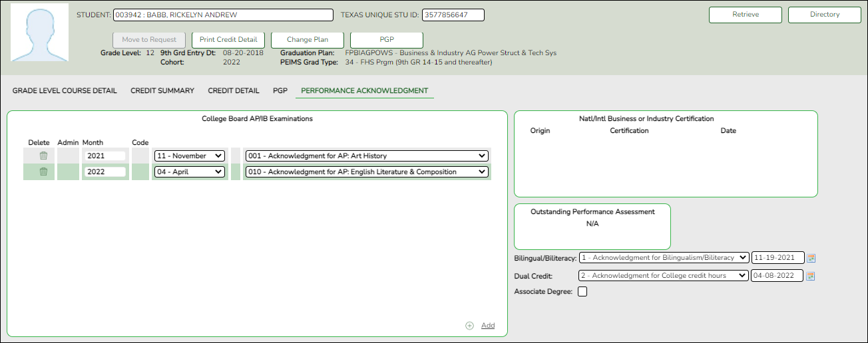The height and width of the screenshot is (343, 868).
Task: Click the Add link to add exam
Action: 488,326
